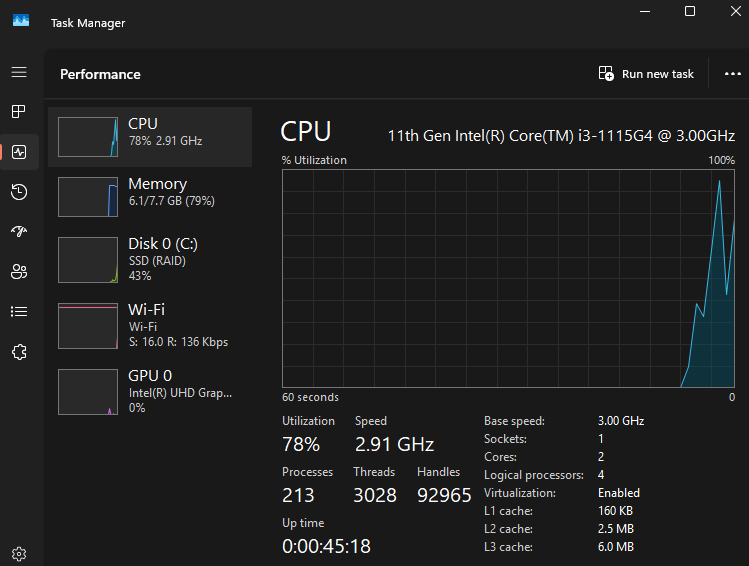Go to the Processes page icon
The width and height of the screenshot is (749, 566).
point(18,111)
